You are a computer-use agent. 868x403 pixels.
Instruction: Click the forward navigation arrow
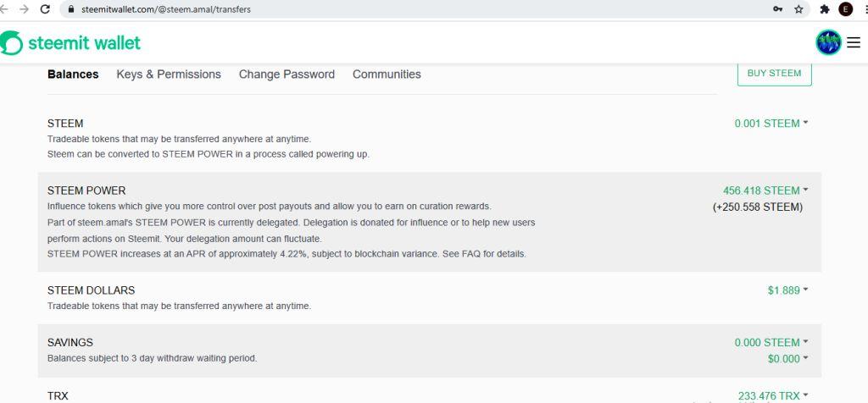point(23,9)
